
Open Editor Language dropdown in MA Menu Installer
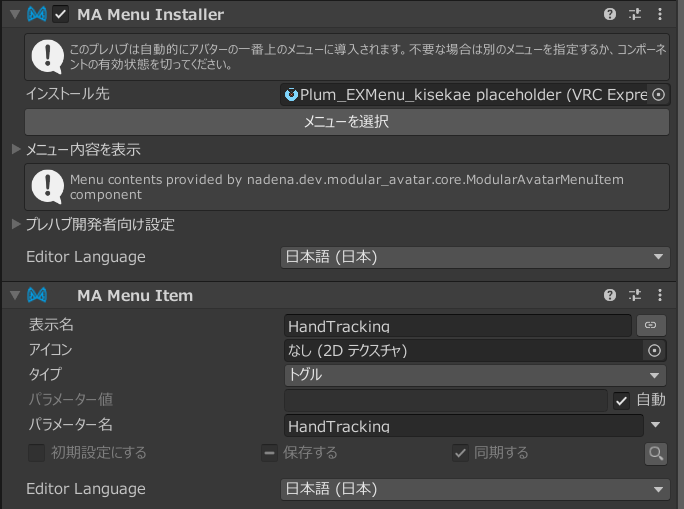pos(475,257)
